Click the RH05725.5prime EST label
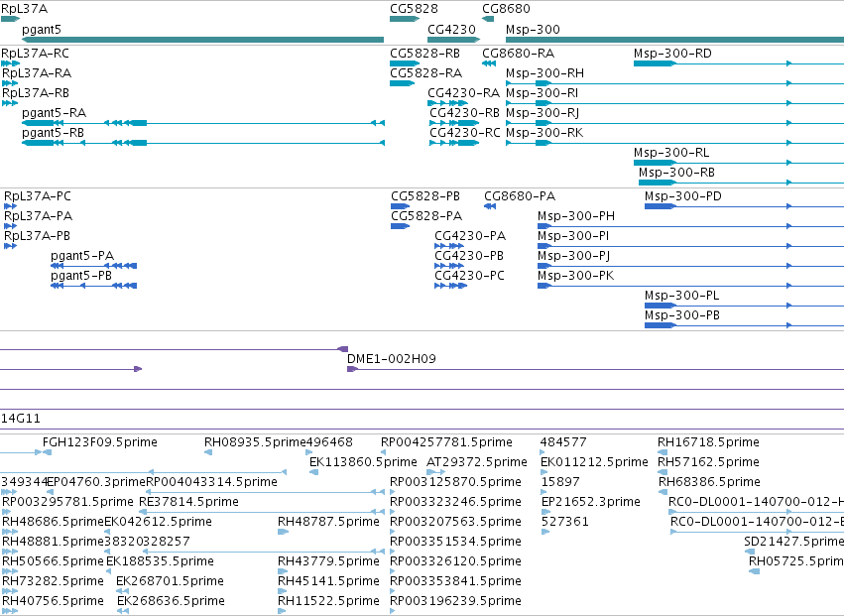 point(796,561)
